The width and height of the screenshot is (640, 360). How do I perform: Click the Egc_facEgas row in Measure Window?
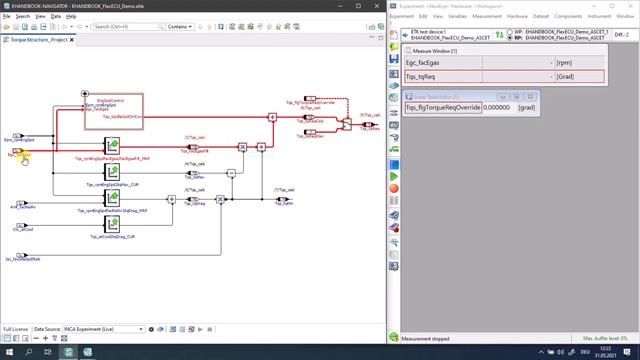(504, 63)
